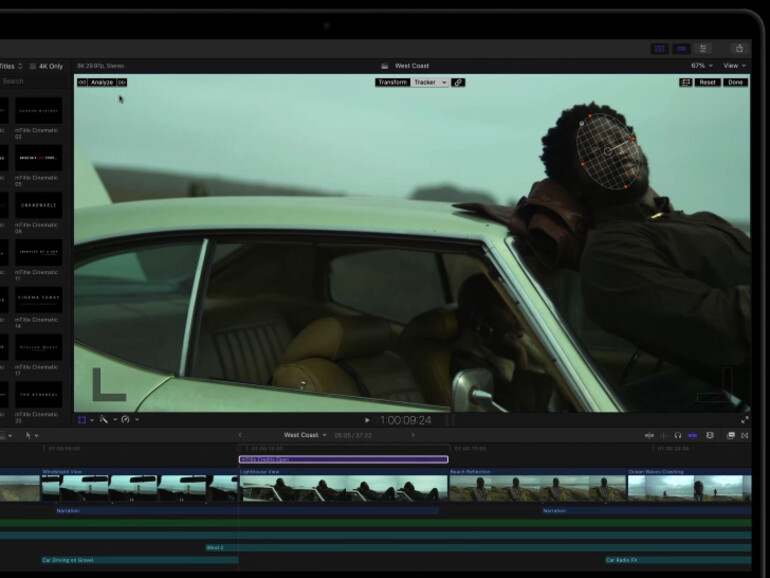Select the Lighthouse View clip in timeline

tap(344, 485)
